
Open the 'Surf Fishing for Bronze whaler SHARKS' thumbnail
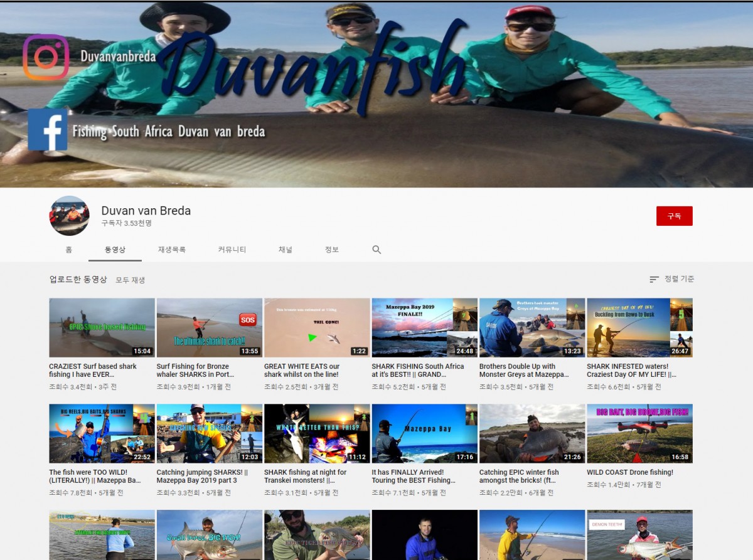209,327
